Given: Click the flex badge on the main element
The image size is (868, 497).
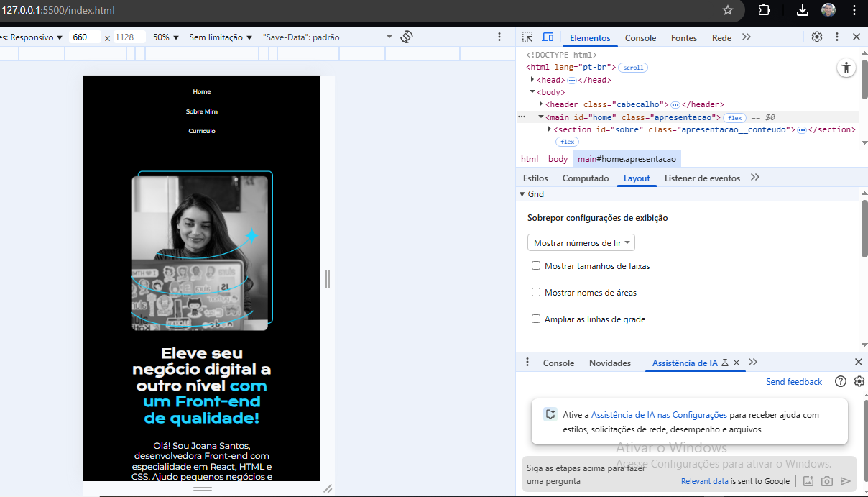Looking at the screenshot, I should (734, 117).
